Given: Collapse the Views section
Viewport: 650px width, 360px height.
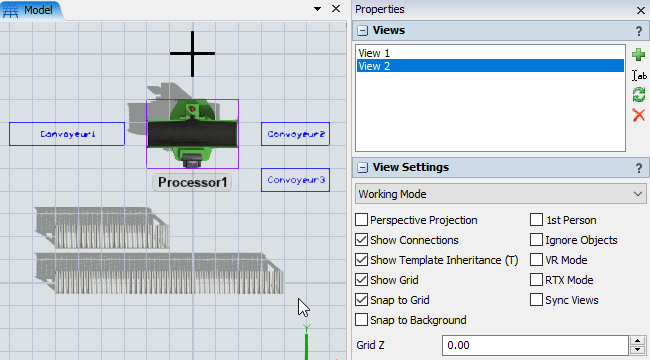Looking at the screenshot, I should coord(362,31).
